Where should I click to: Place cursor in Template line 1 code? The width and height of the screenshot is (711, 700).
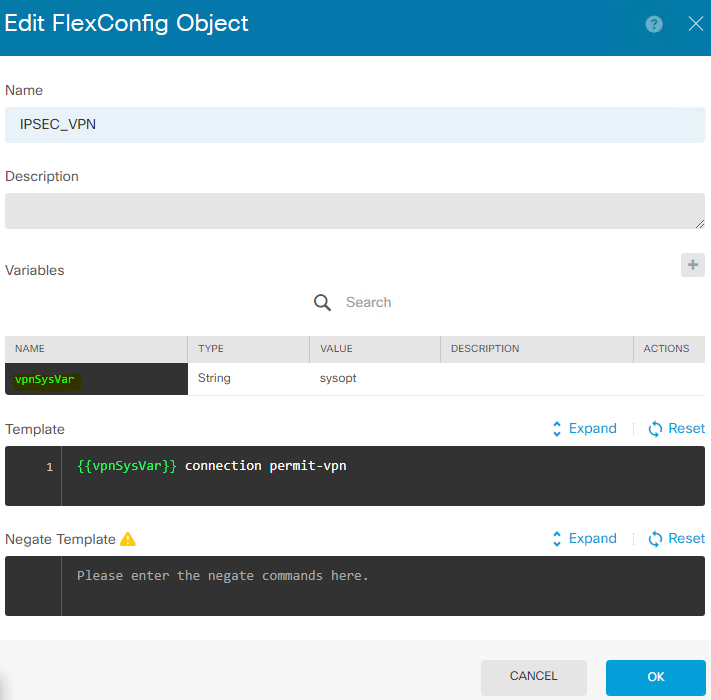click(211, 466)
